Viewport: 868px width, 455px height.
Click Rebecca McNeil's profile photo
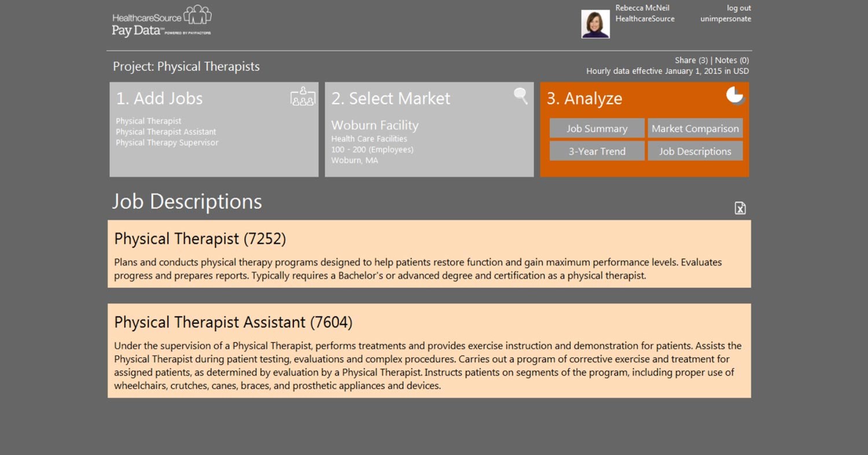(595, 24)
